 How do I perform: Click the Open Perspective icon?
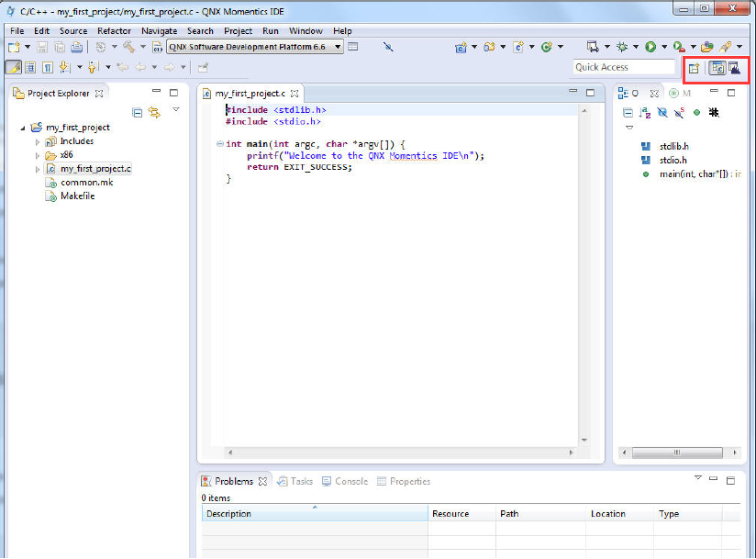click(694, 68)
